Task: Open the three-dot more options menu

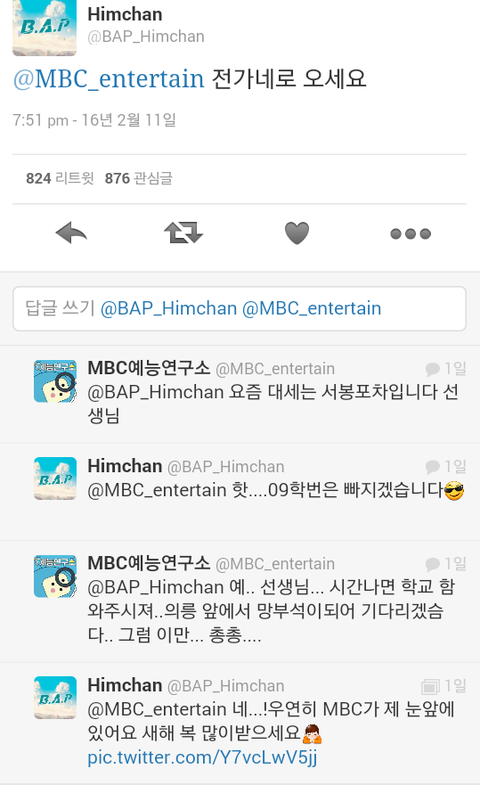Action: [410, 233]
